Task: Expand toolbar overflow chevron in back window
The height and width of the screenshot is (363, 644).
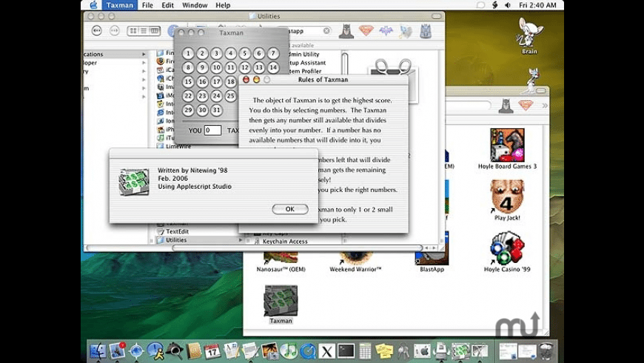Action: [545, 106]
